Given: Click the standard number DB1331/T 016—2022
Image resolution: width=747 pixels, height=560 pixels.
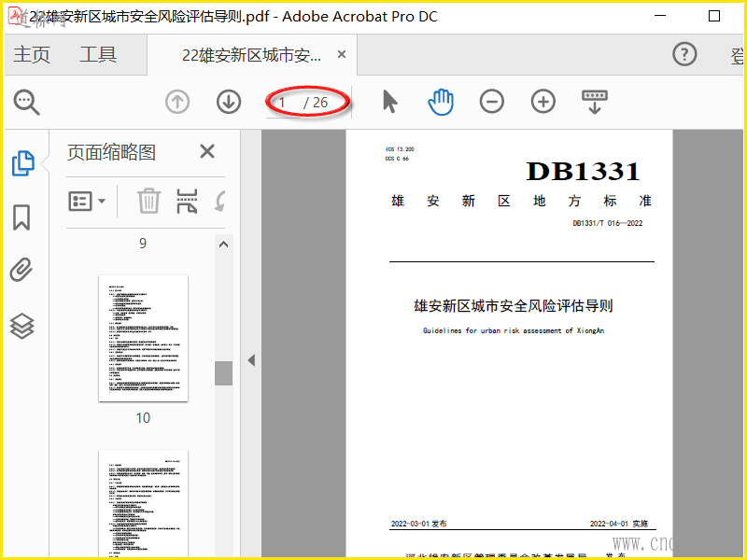Looking at the screenshot, I should pos(608,223).
